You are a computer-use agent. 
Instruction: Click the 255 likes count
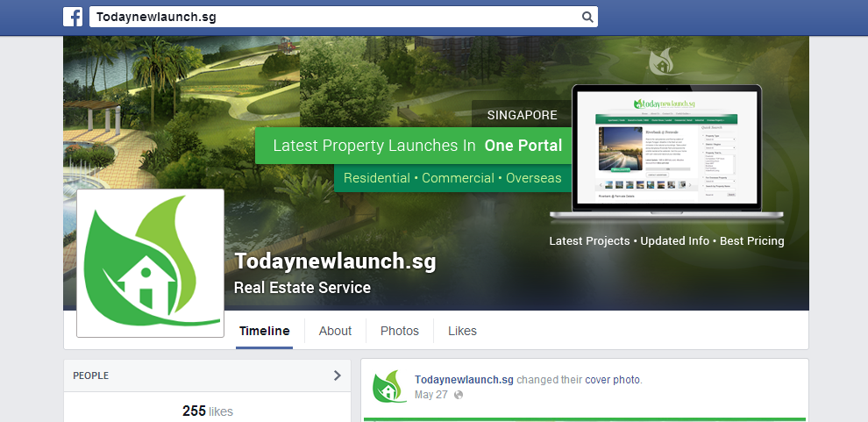tap(208, 411)
